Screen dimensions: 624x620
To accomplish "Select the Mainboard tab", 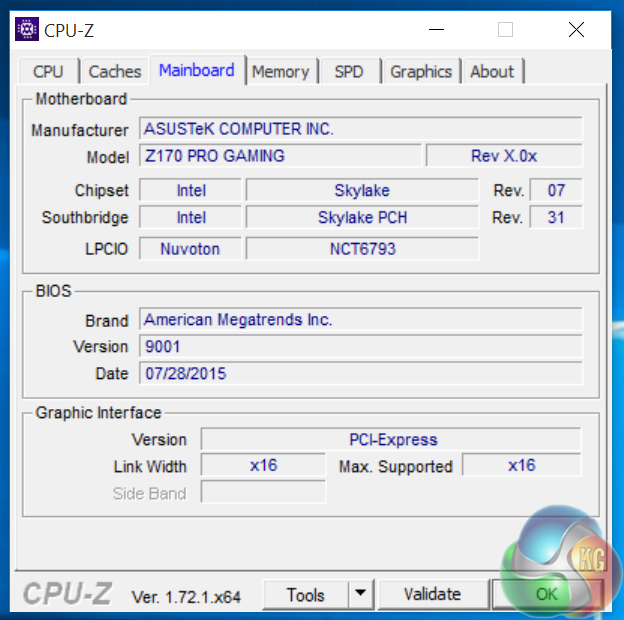I will 197,70.
